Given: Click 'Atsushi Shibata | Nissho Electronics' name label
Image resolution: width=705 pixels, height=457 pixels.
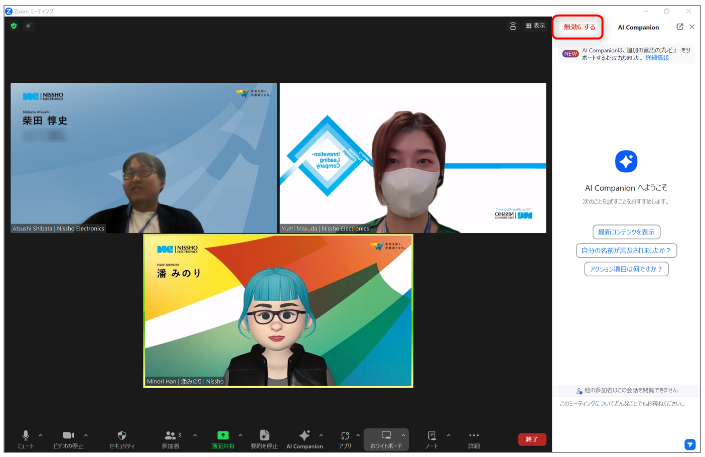Looking at the screenshot, I should tap(58, 228).
